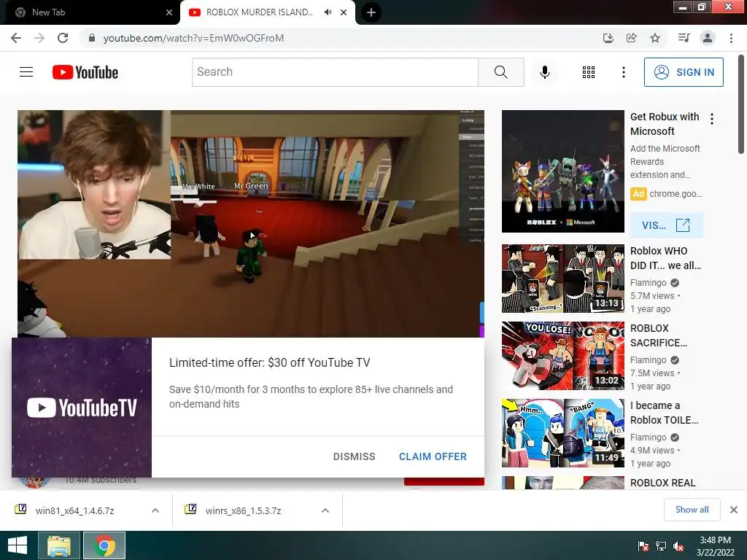This screenshot has width=747, height=560.
Task: Open the Roblox WHO DID IT video thumbnail
Action: click(562, 279)
